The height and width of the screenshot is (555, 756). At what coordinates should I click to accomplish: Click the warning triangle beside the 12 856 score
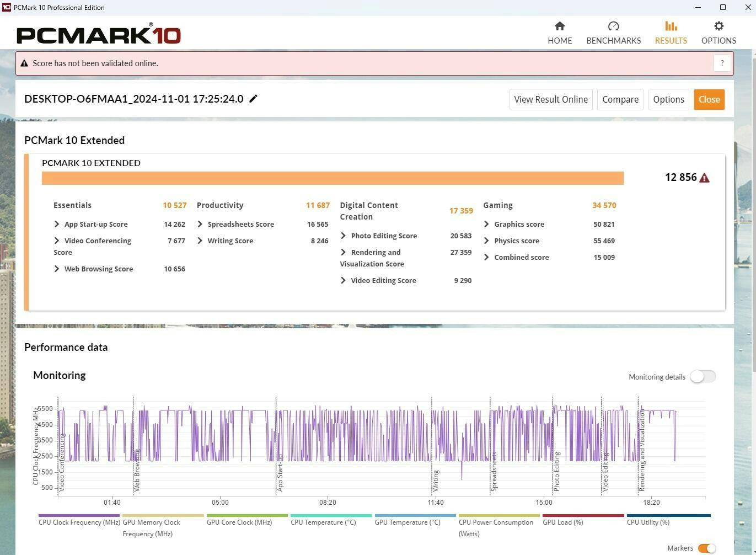(x=704, y=178)
